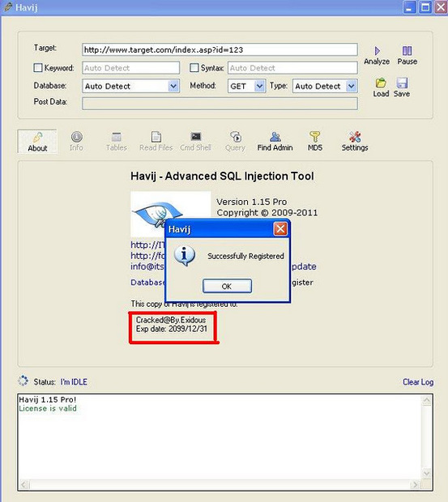Click the log horizontal scroll left arrow
Screen dimensions: 448x502
pos(24,485)
